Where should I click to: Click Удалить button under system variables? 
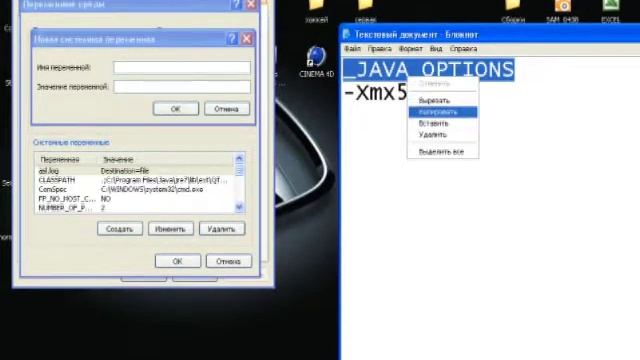pyautogui.click(x=222, y=229)
